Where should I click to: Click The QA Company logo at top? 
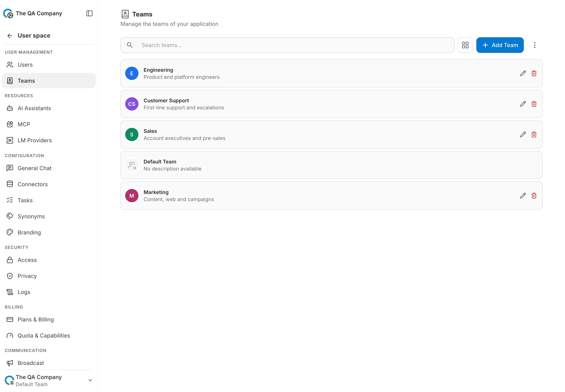click(8, 14)
